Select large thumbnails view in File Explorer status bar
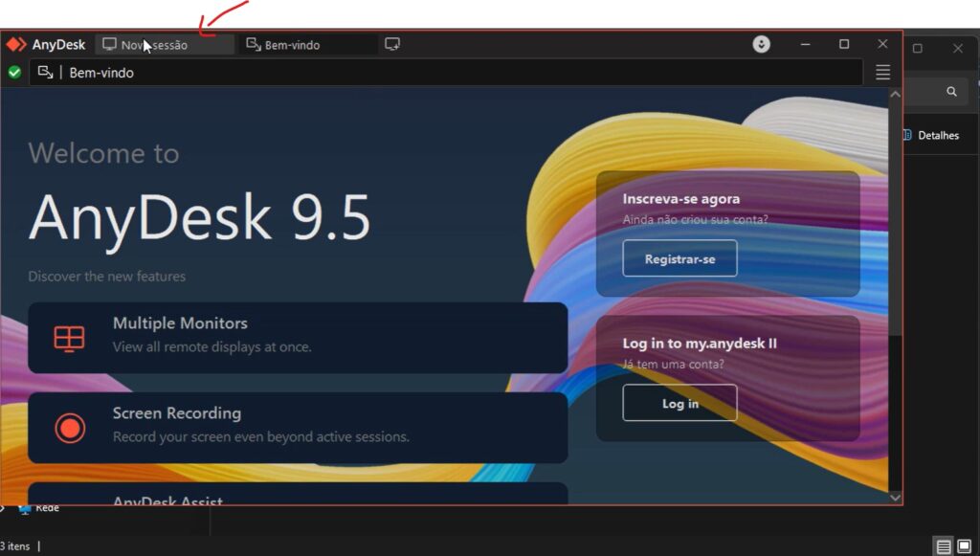980x556 pixels. 965,546
